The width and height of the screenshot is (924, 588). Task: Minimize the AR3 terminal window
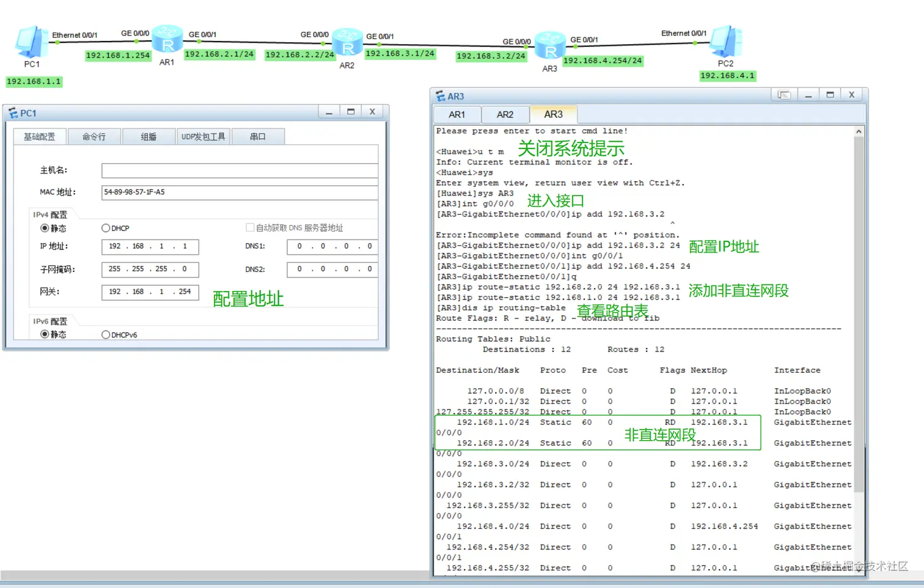pos(808,95)
